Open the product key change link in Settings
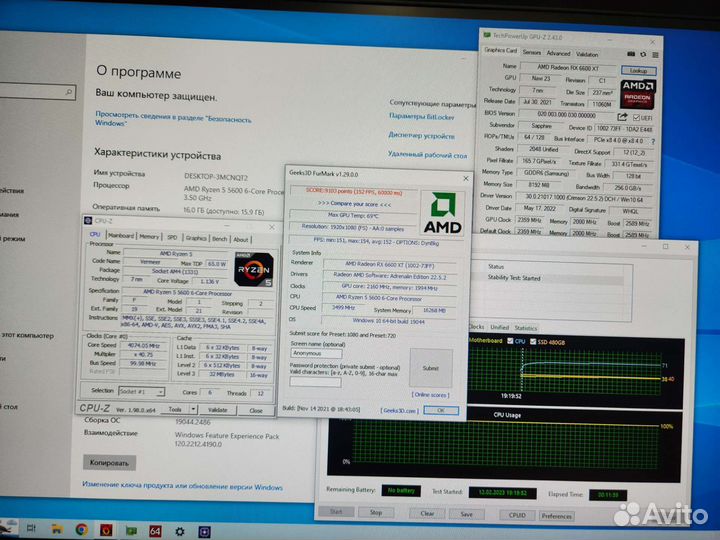Screen dimensions: 720x540 pyautogui.click(x=182, y=485)
